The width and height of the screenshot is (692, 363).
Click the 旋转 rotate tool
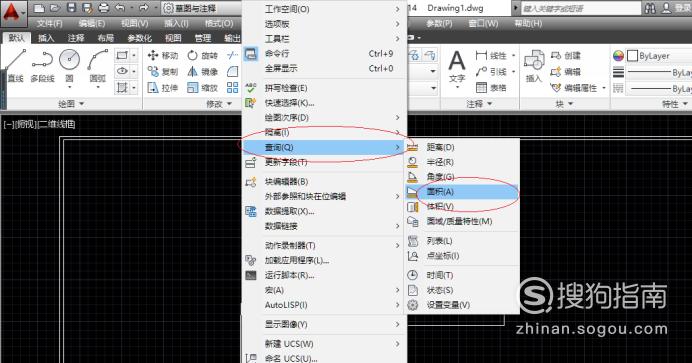click(x=202, y=56)
